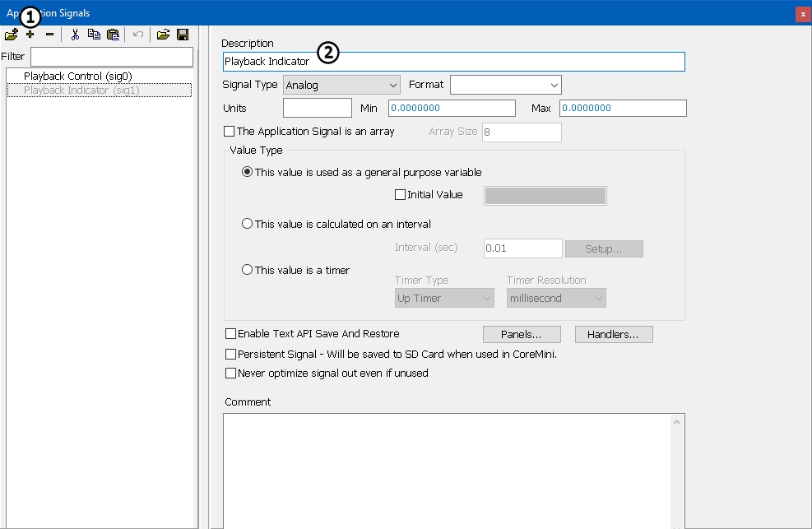Screen dimensions: 812x529
Task: Expand the Format dropdown
Action: pyautogui.click(x=505, y=85)
